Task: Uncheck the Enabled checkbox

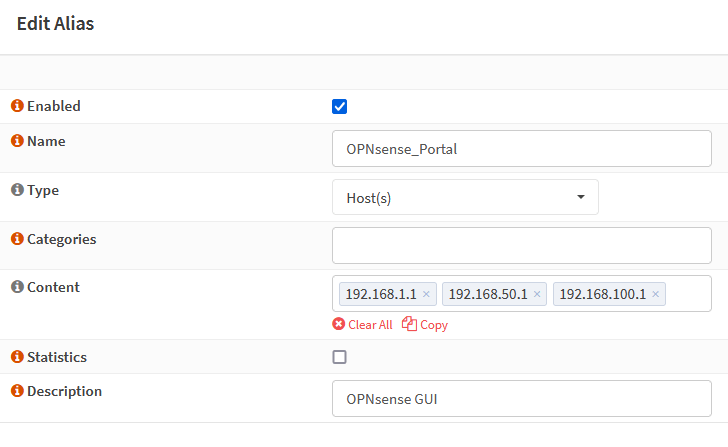Action: pyautogui.click(x=340, y=107)
